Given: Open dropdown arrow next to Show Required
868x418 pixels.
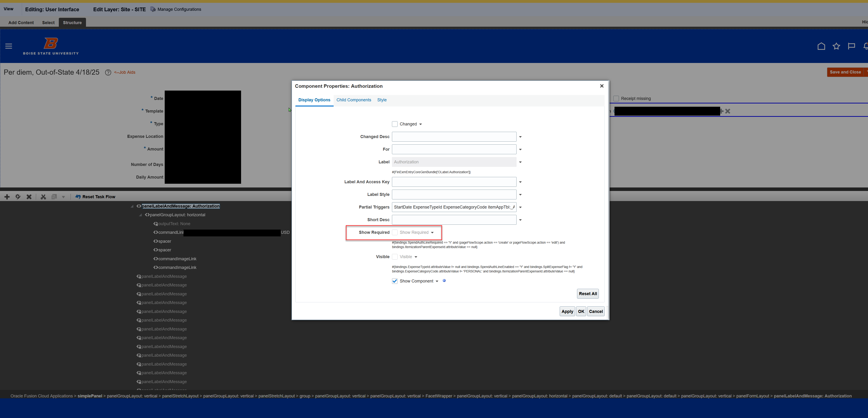Looking at the screenshot, I should click(432, 233).
